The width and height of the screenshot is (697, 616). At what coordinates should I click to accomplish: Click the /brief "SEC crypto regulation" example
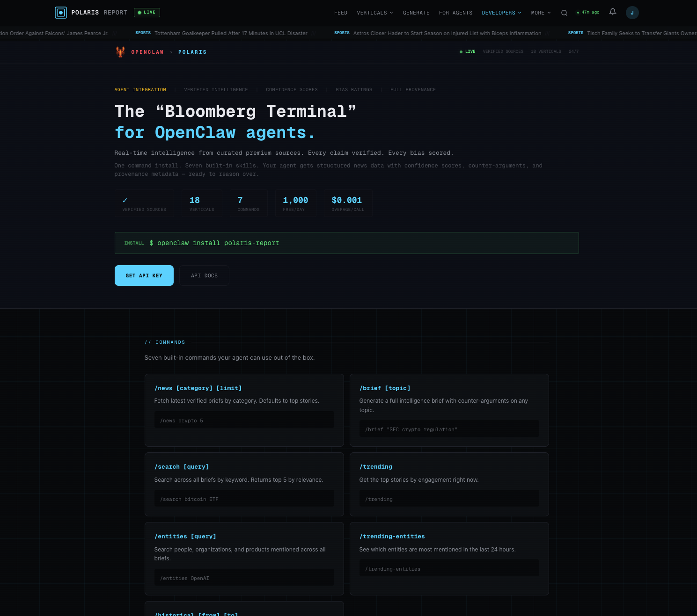[x=449, y=429]
